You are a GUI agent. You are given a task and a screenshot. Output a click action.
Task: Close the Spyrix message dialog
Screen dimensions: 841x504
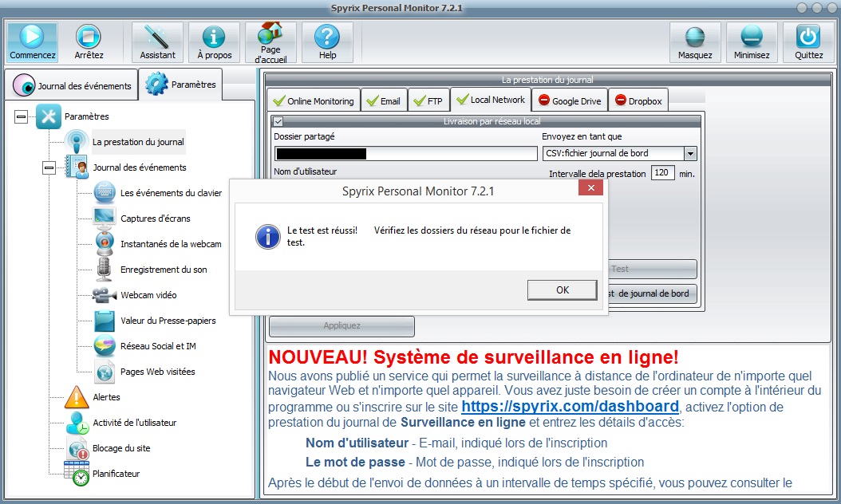pyautogui.click(x=590, y=187)
